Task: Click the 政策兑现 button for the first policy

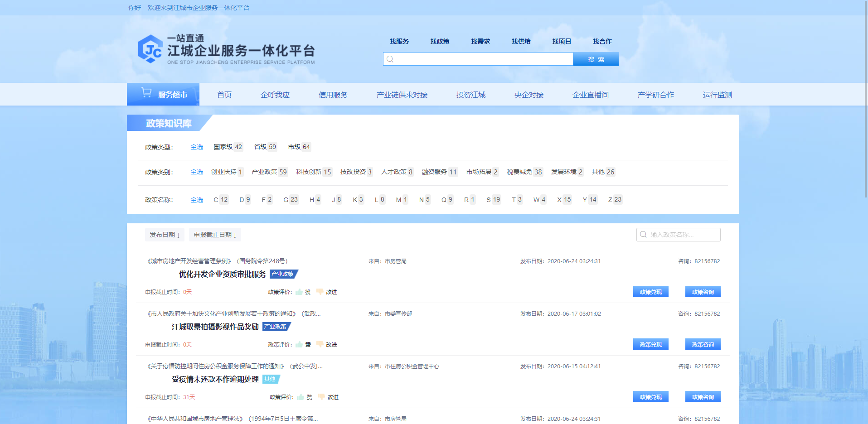Action: click(x=650, y=292)
